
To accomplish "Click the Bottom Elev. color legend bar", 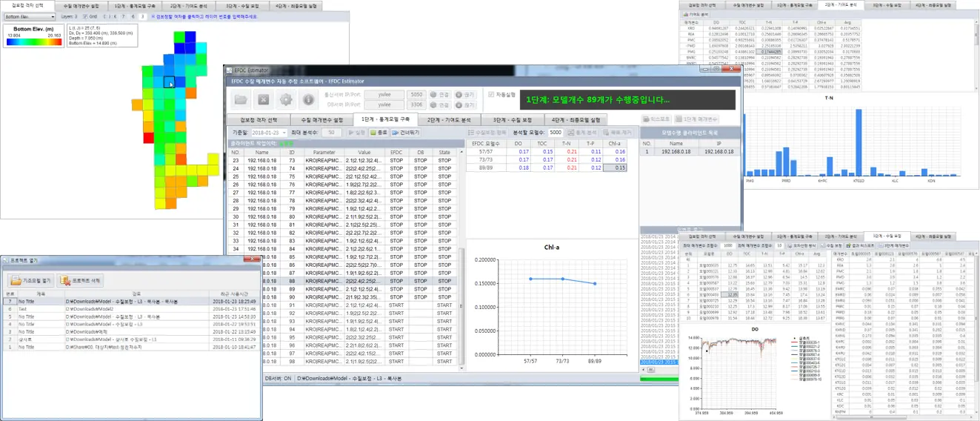I will 34,40.
